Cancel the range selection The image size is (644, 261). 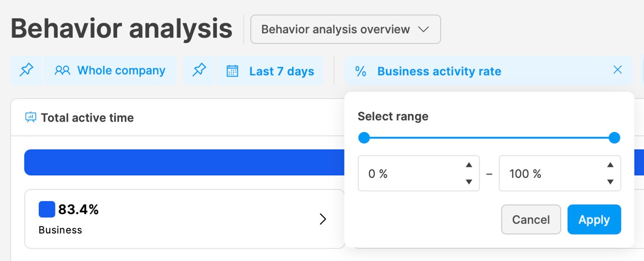(x=531, y=220)
